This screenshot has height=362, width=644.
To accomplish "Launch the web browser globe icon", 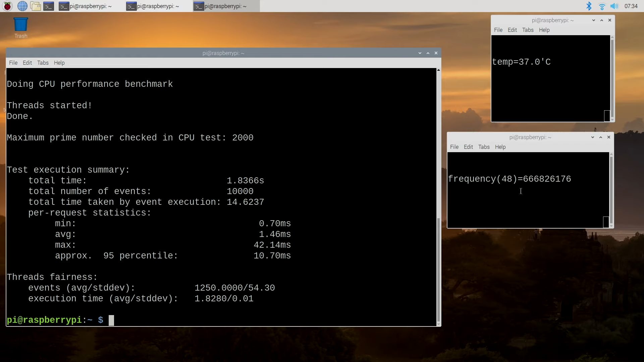I will (22, 6).
